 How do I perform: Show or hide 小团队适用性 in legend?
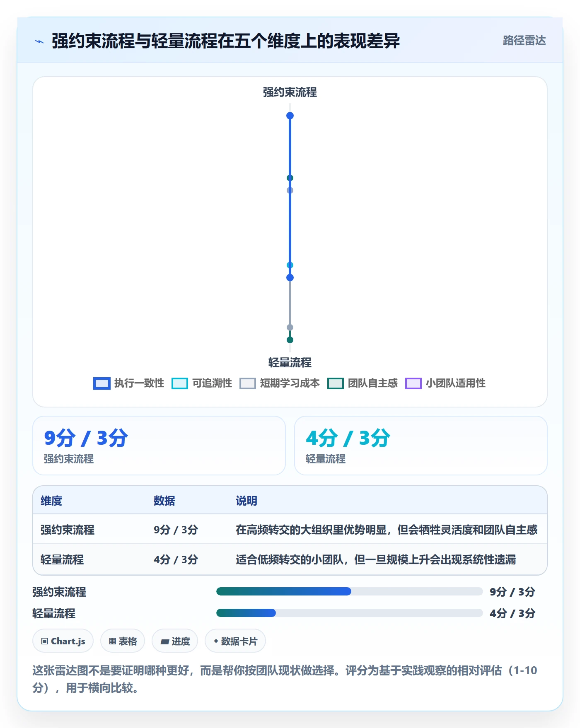click(x=445, y=383)
